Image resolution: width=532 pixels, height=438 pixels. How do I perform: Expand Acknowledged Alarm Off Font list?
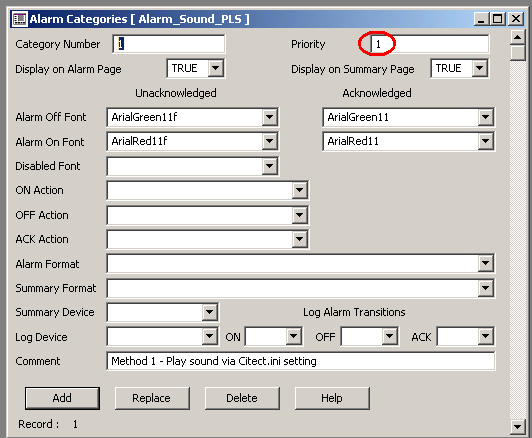click(486, 117)
